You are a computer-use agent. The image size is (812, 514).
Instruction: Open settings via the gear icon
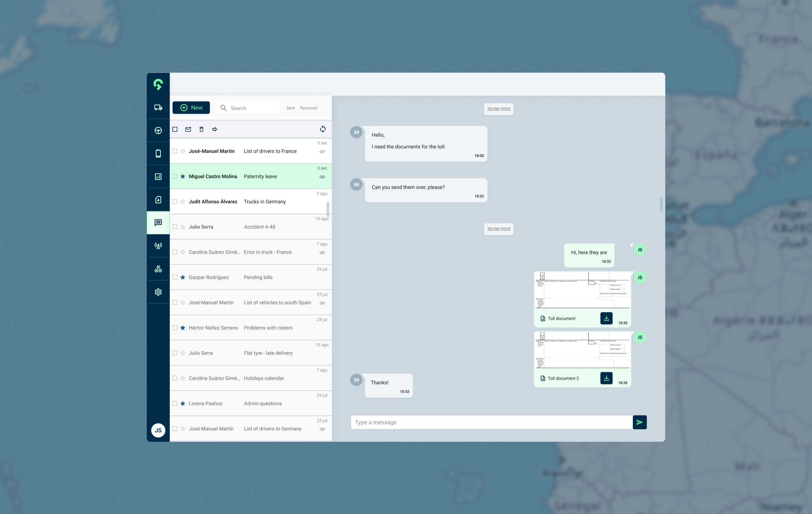click(158, 292)
